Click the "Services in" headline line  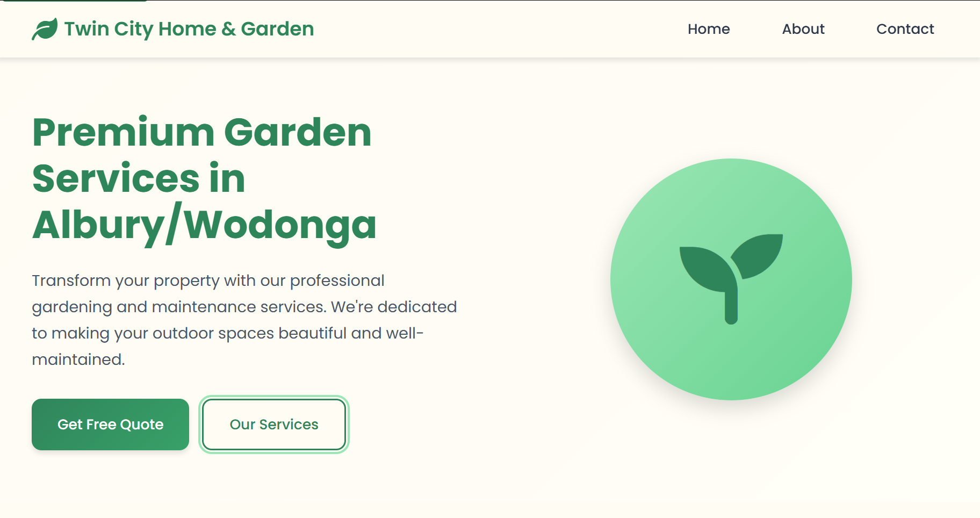[x=139, y=178]
